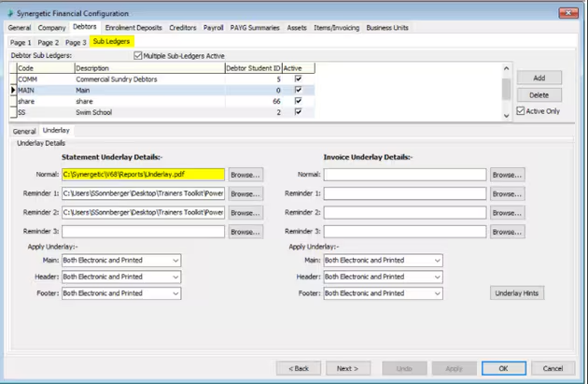Expand Statement Header underlay dropdown
Viewport: 588px width, 384px height.
[x=175, y=277]
